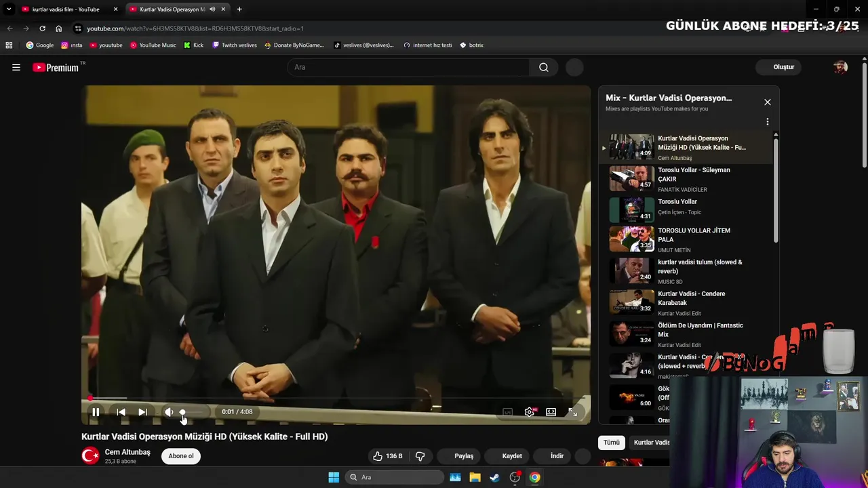View site information icon in address bar

click(78, 28)
